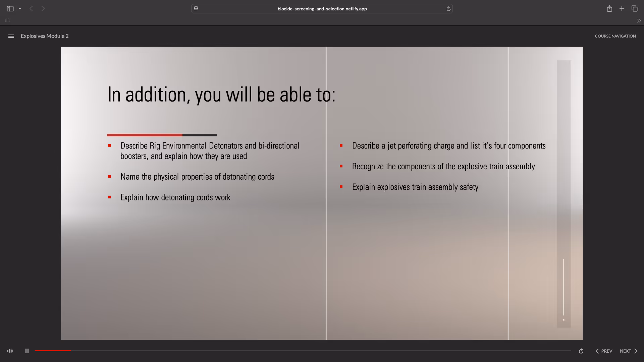The height and width of the screenshot is (362, 644).
Task: Click the browser back arrow
Action: (x=31, y=9)
